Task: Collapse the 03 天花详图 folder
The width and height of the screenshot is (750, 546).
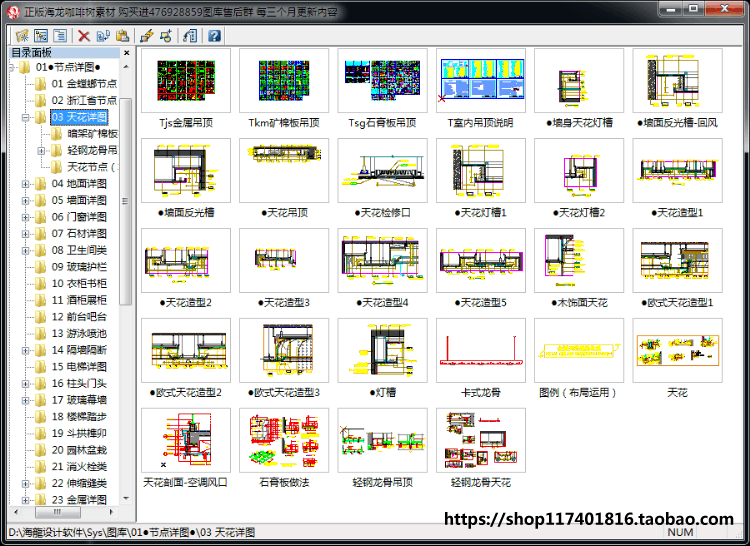Action: [x=25, y=117]
